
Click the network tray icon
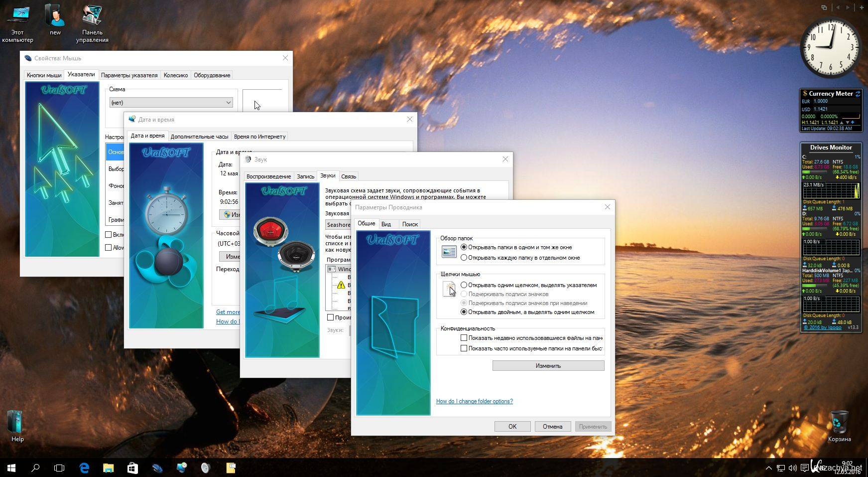tap(780, 468)
